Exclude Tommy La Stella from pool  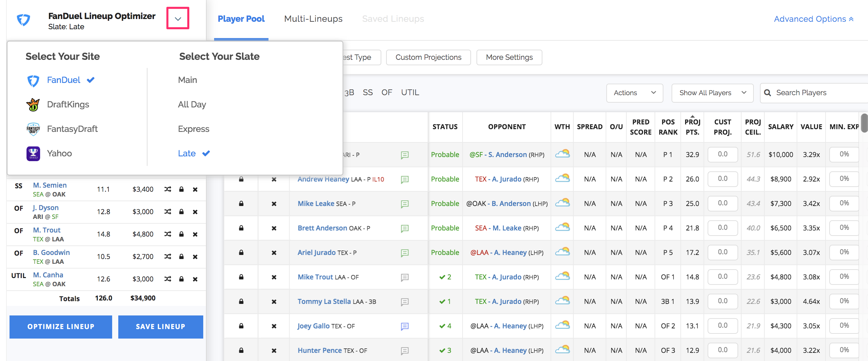pyautogui.click(x=274, y=302)
